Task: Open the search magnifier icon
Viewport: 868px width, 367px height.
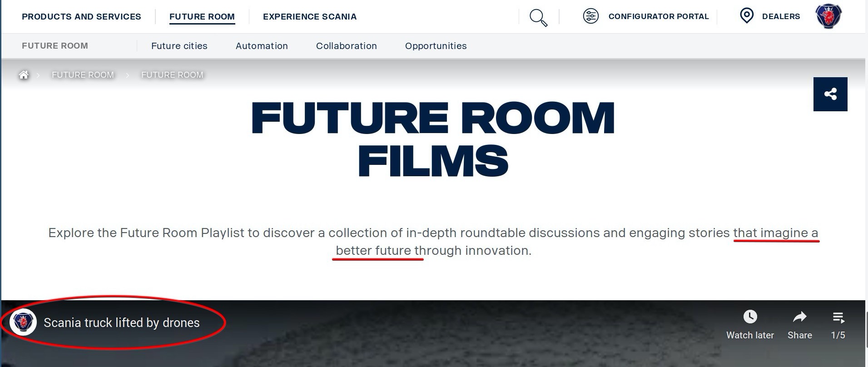Action: click(x=538, y=17)
